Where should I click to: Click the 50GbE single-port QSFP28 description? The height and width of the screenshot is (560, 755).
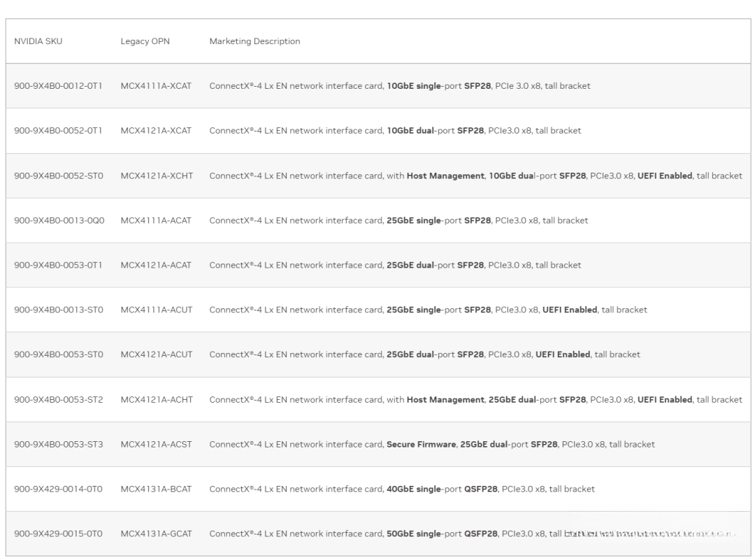point(402,534)
